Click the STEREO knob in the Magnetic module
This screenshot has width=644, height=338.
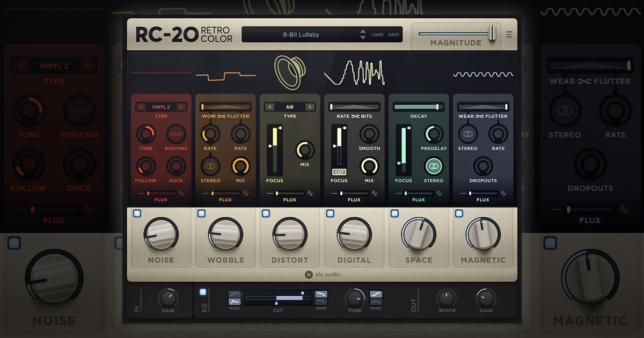click(468, 135)
